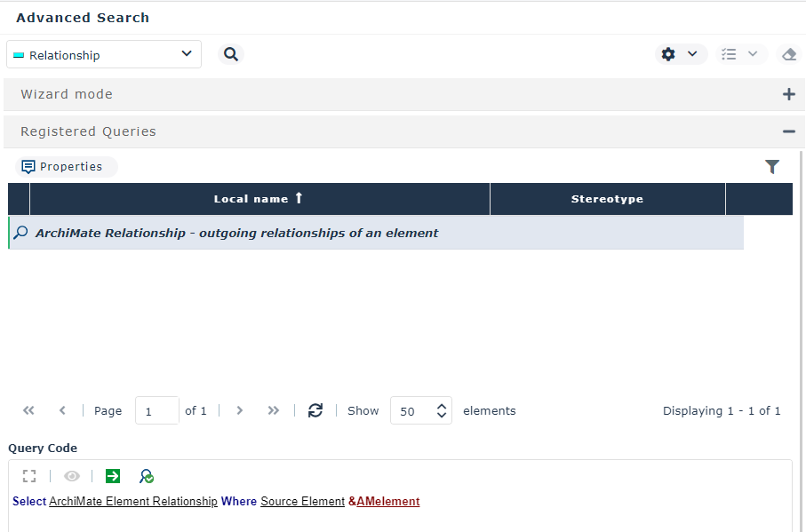Click the Show elements count stepper
The width and height of the screenshot is (806, 532).
pyautogui.click(x=441, y=411)
